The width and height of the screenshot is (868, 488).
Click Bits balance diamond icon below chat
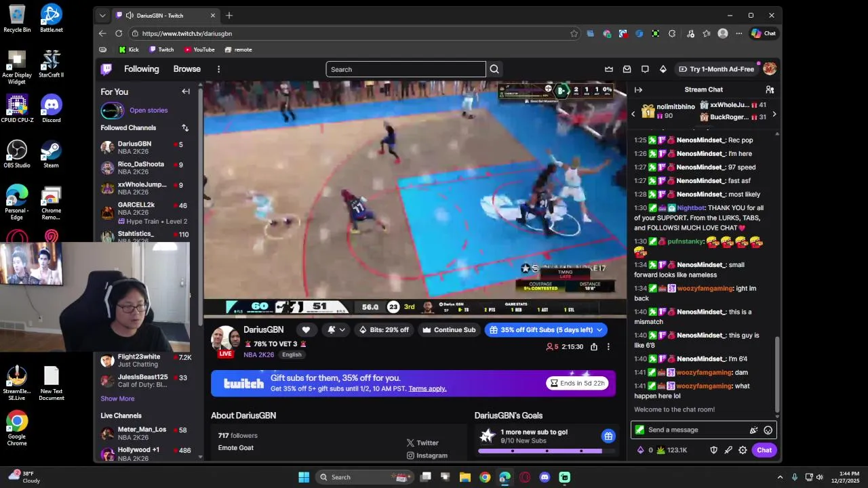tap(640, 450)
